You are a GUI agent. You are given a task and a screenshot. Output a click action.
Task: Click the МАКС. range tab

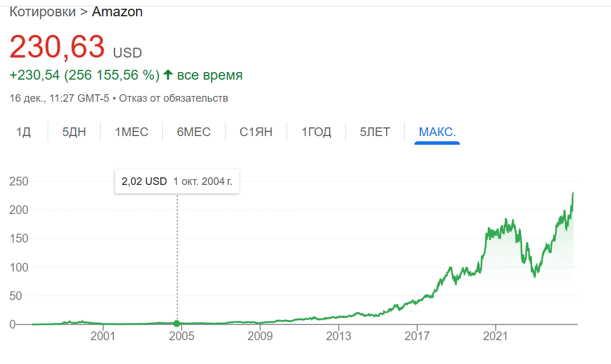coord(437,132)
